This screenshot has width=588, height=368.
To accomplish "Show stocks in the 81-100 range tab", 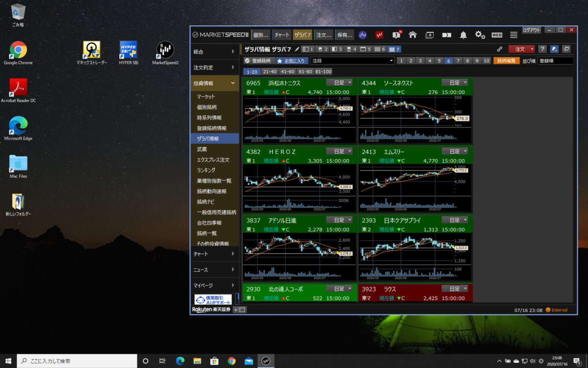I will click(x=323, y=72).
